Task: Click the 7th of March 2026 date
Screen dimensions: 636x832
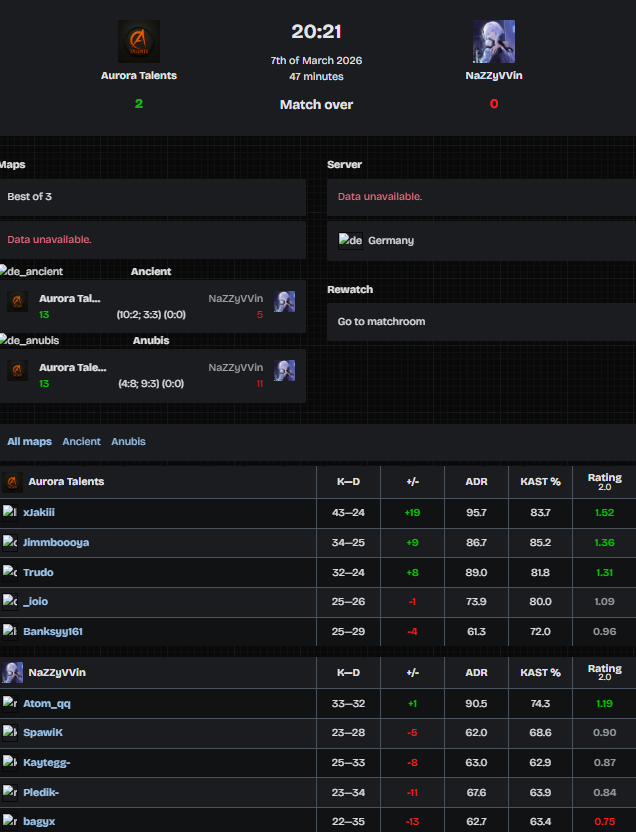Action: coord(316,60)
